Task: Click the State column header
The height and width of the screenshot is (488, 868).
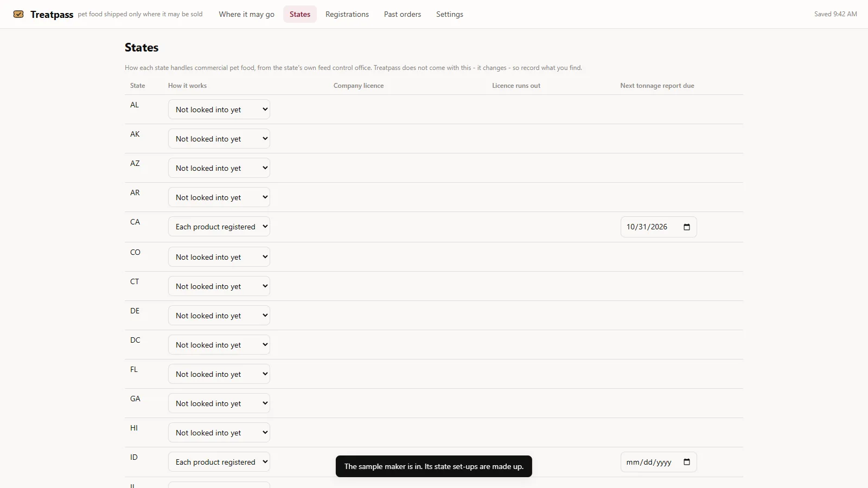Action: pyautogui.click(x=138, y=86)
